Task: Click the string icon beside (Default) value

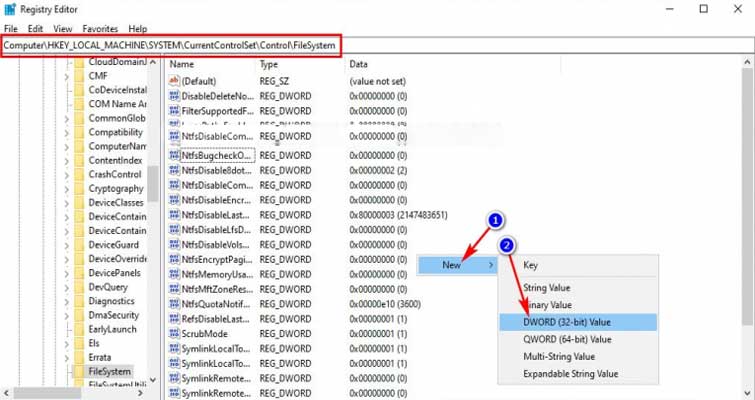Action: point(174,81)
